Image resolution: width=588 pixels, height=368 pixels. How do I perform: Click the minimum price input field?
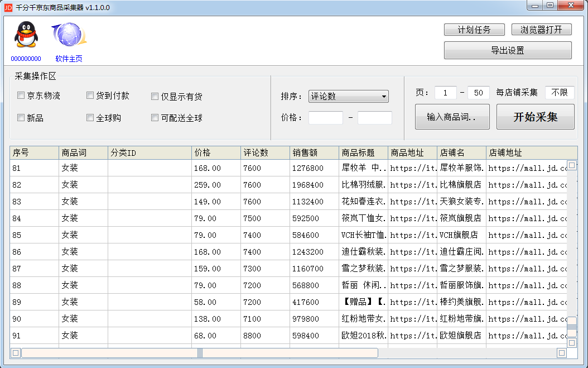click(x=325, y=117)
